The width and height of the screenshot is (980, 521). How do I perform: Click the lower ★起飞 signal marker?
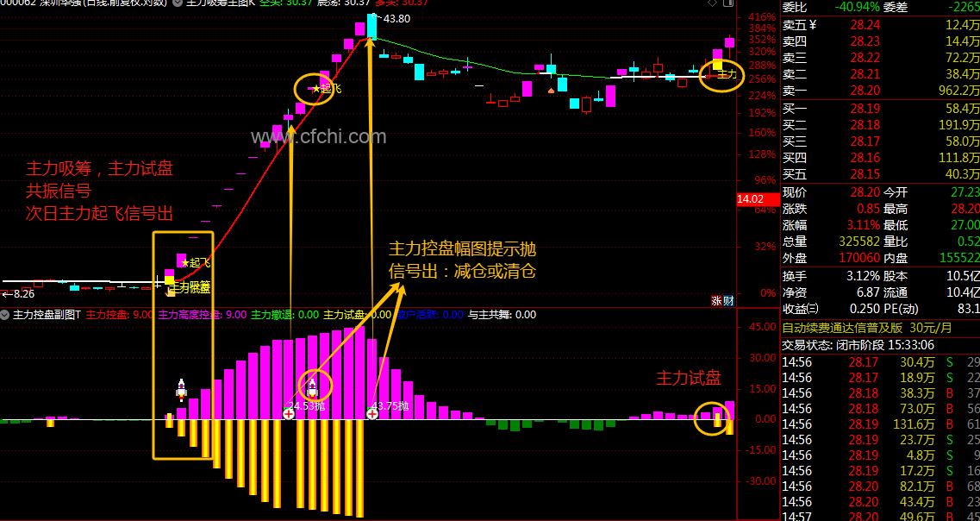196,263
